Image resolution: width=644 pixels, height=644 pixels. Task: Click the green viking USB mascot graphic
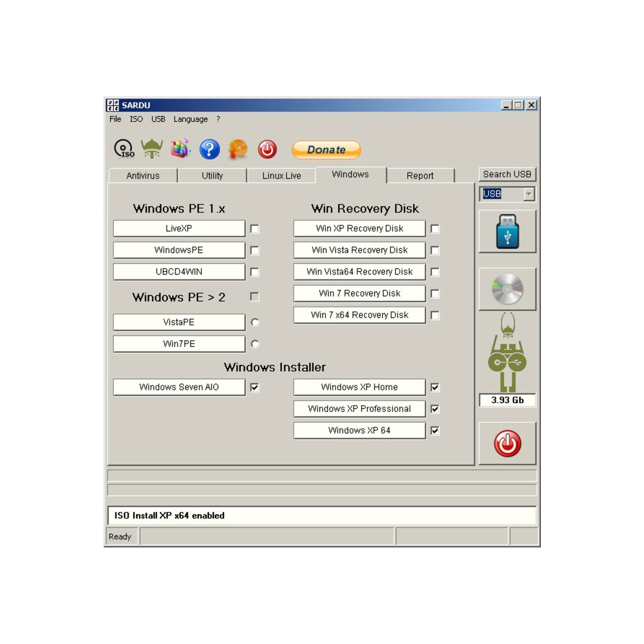[x=507, y=355]
